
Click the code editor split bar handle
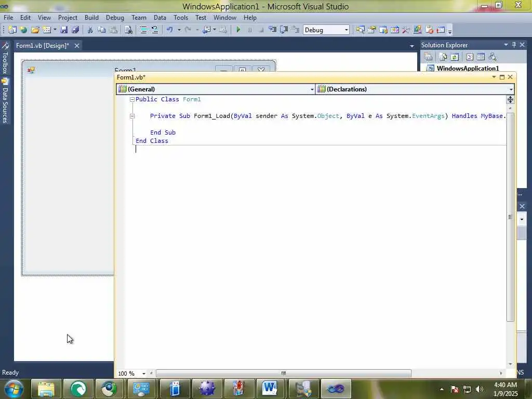tap(510, 99)
